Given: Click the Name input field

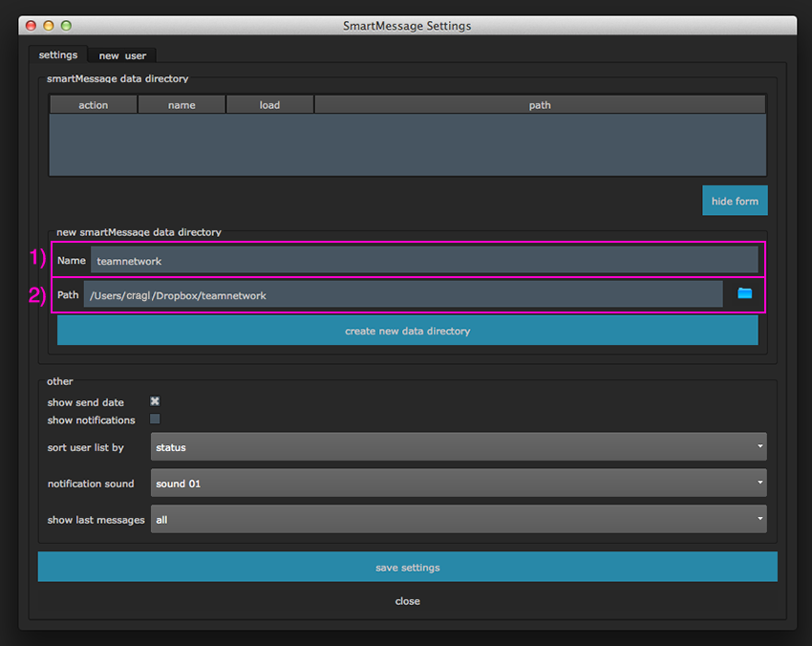Looking at the screenshot, I should 423,260.
